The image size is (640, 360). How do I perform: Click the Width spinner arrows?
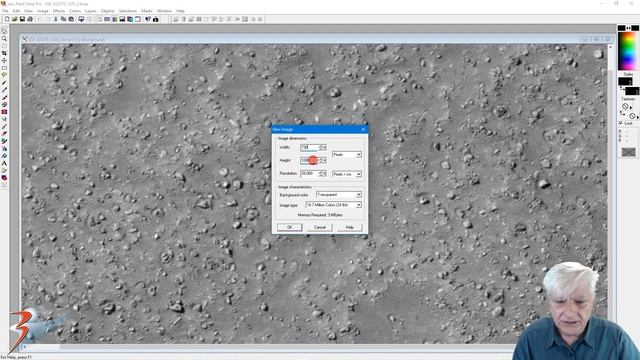pyautogui.click(x=321, y=147)
